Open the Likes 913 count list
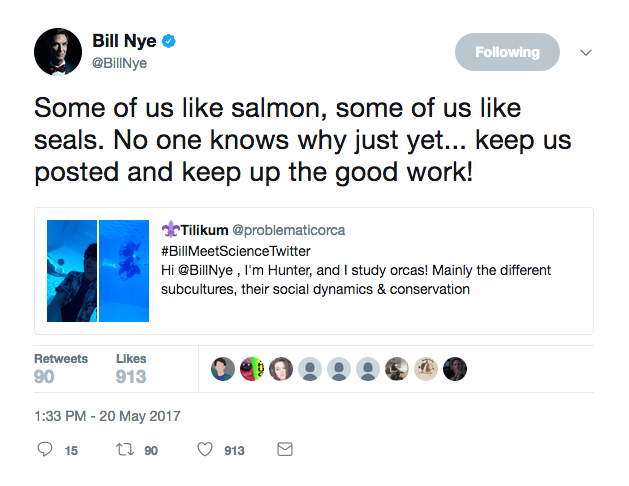The width and height of the screenshot is (629, 486). pos(131,368)
